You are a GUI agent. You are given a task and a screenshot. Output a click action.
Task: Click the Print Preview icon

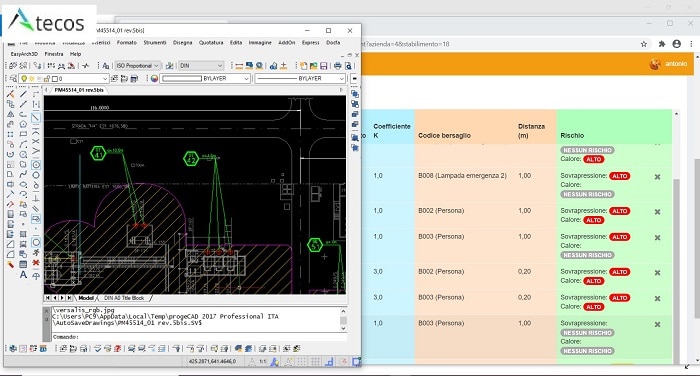[348, 66]
